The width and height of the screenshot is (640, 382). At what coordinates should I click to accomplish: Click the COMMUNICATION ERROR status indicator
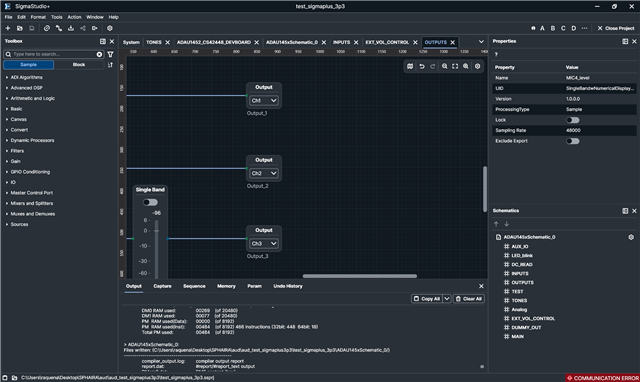point(602,378)
